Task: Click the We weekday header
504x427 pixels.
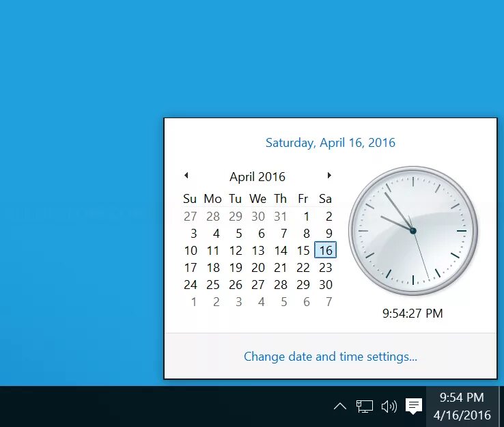Action: (257, 199)
